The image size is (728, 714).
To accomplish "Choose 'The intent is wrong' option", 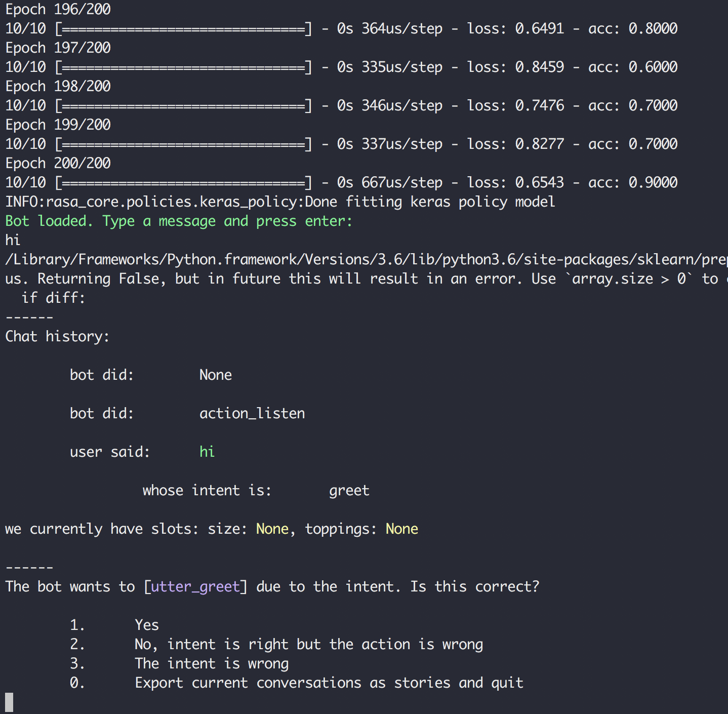I will click(211, 663).
